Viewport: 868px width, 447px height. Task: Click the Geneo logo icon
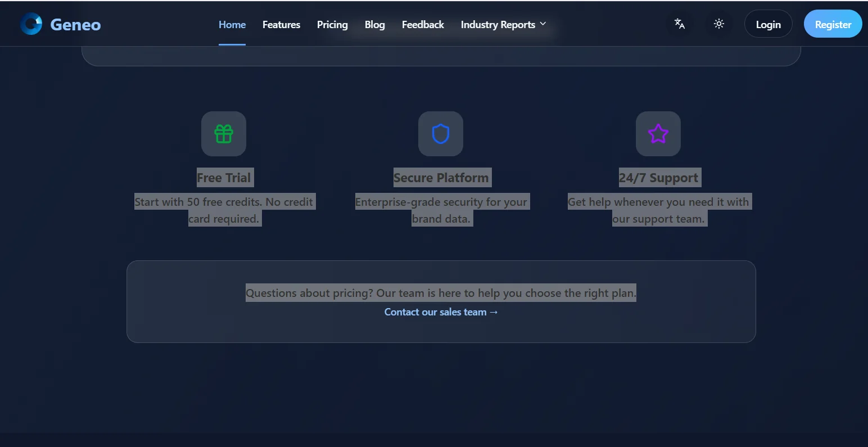[x=31, y=24]
